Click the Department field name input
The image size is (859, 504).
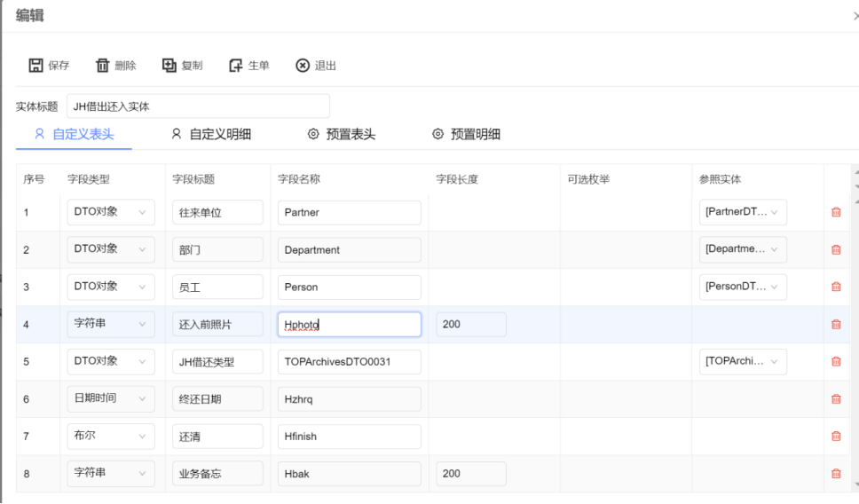350,250
